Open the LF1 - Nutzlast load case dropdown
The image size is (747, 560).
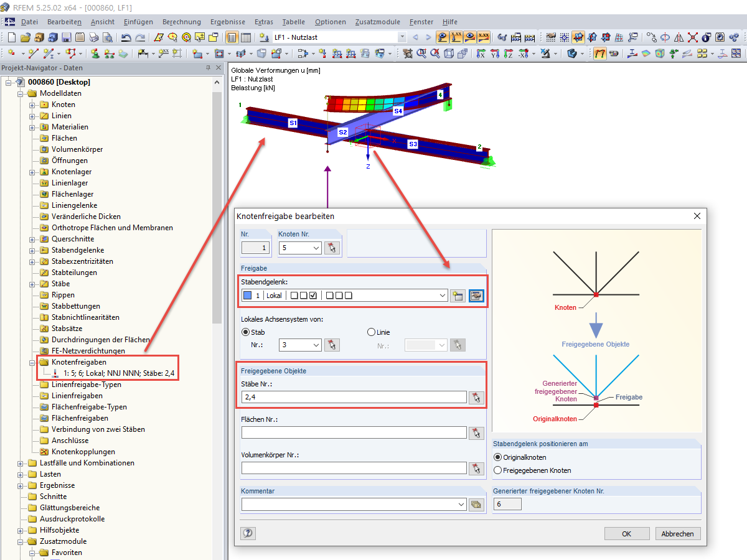[x=402, y=37]
